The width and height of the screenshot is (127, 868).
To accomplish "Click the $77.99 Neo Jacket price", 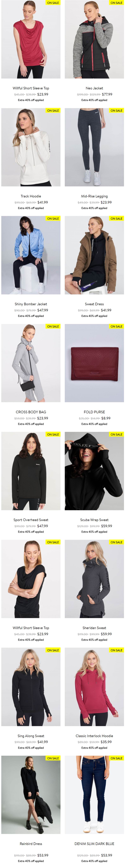I will (x=107, y=94).
